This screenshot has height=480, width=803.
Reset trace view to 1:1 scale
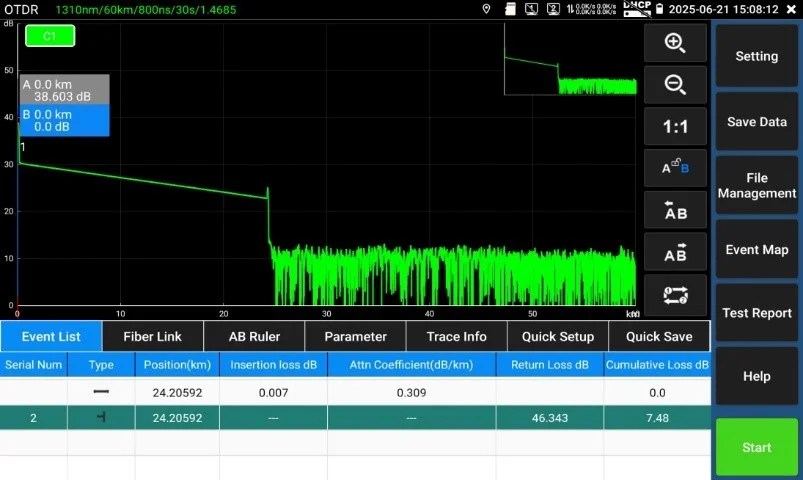(x=675, y=127)
